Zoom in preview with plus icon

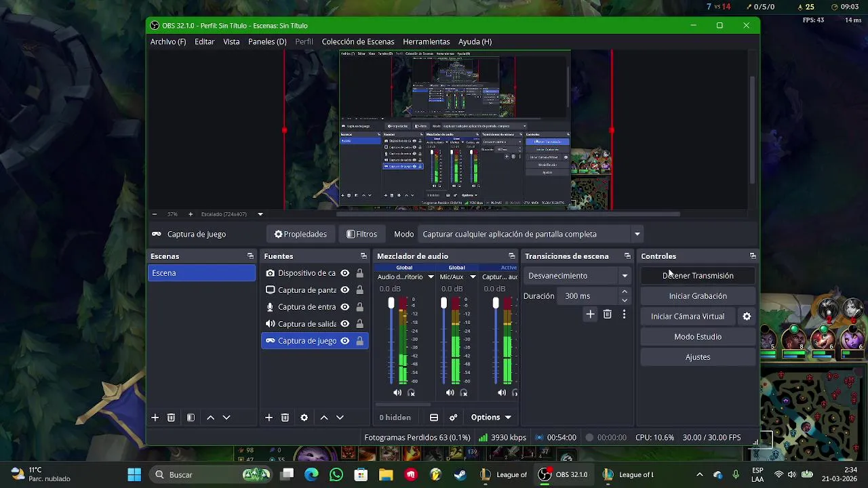[x=191, y=214]
